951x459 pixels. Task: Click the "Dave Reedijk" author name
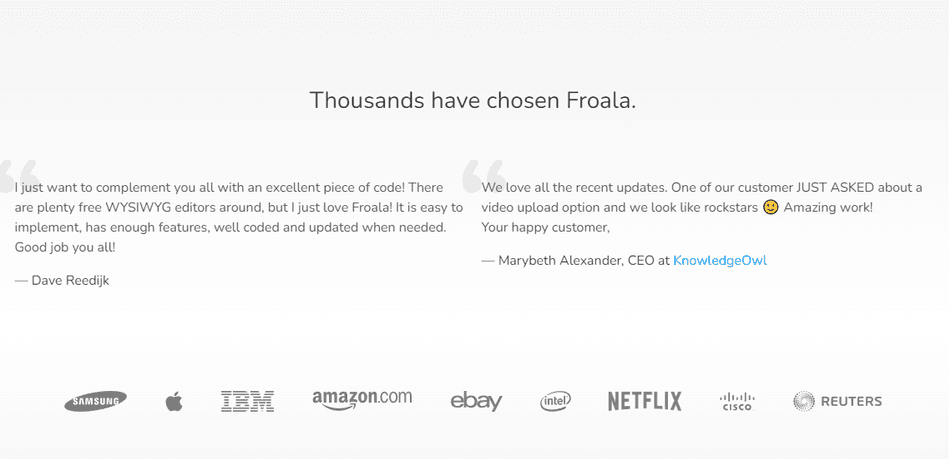[x=70, y=280]
